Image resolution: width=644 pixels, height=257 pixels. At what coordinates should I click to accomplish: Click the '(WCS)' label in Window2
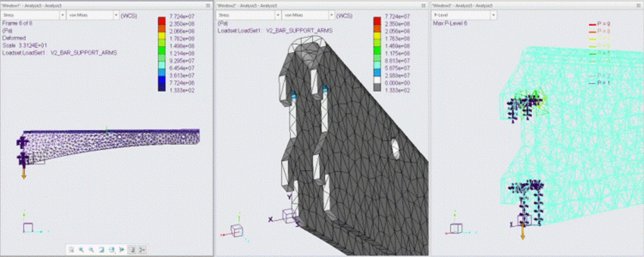coord(344,16)
